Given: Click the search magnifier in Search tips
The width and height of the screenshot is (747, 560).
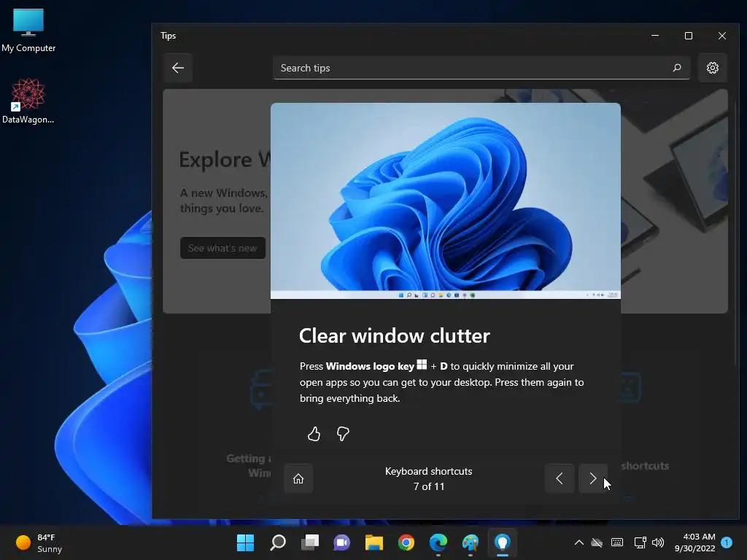Looking at the screenshot, I should pos(676,68).
